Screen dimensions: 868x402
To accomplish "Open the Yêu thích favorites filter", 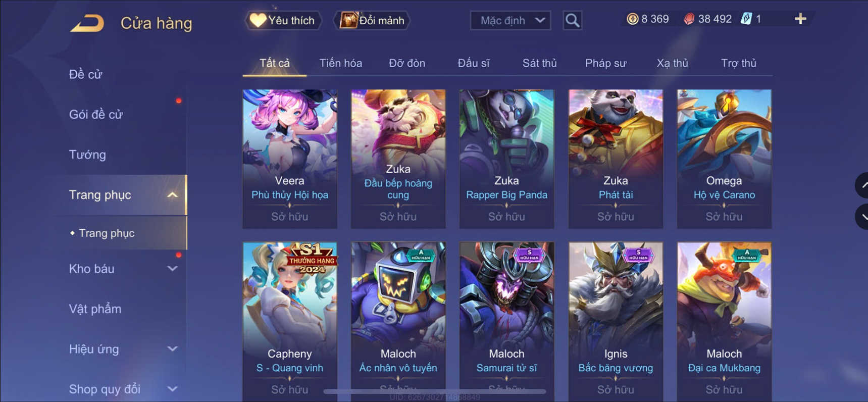I will pyautogui.click(x=283, y=21).
